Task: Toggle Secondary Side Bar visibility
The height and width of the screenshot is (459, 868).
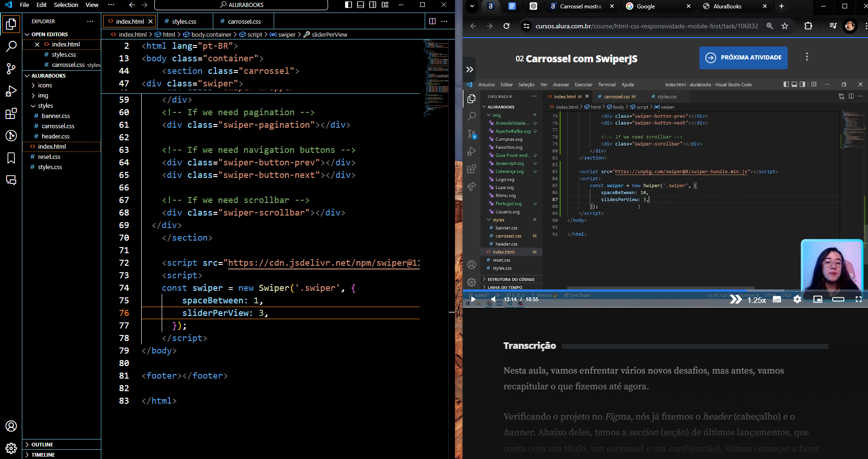Action: coord(373,5)
